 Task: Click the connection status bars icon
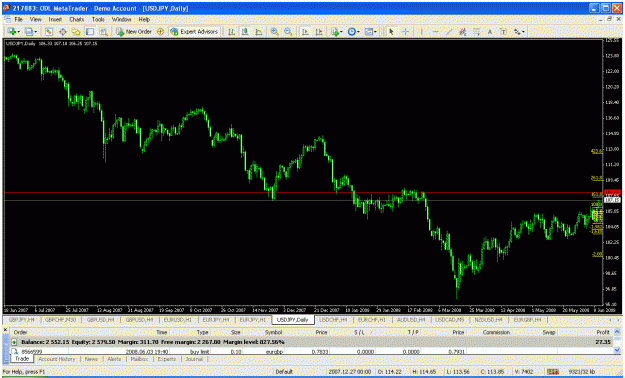tap(552, 372)
